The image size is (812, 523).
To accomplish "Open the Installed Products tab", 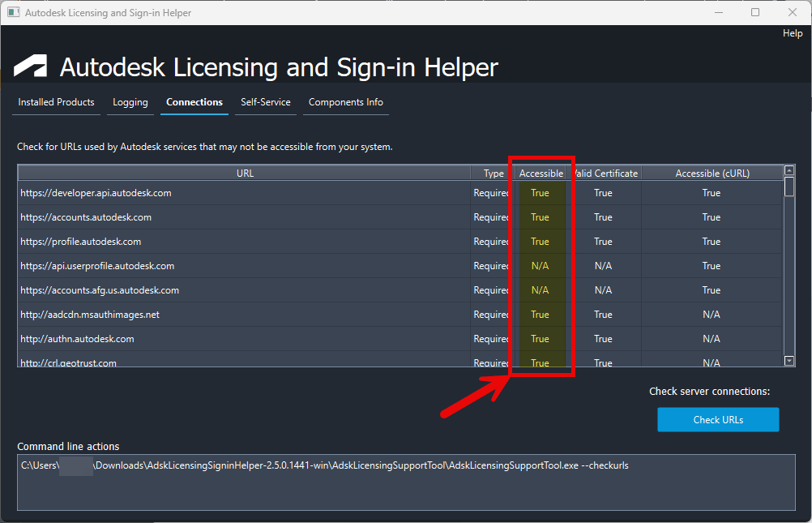I will click(x=56, y=102).
